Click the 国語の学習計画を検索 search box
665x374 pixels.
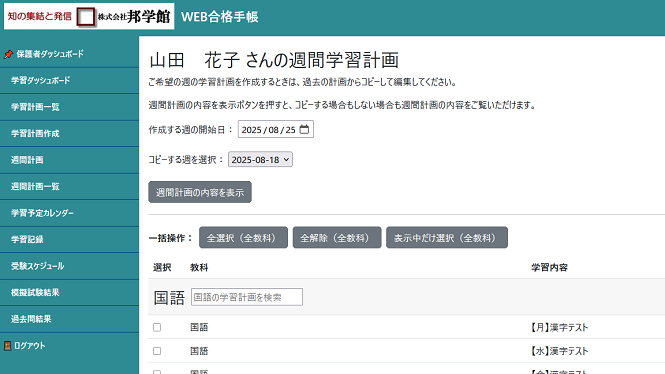[x=247, y=297]
